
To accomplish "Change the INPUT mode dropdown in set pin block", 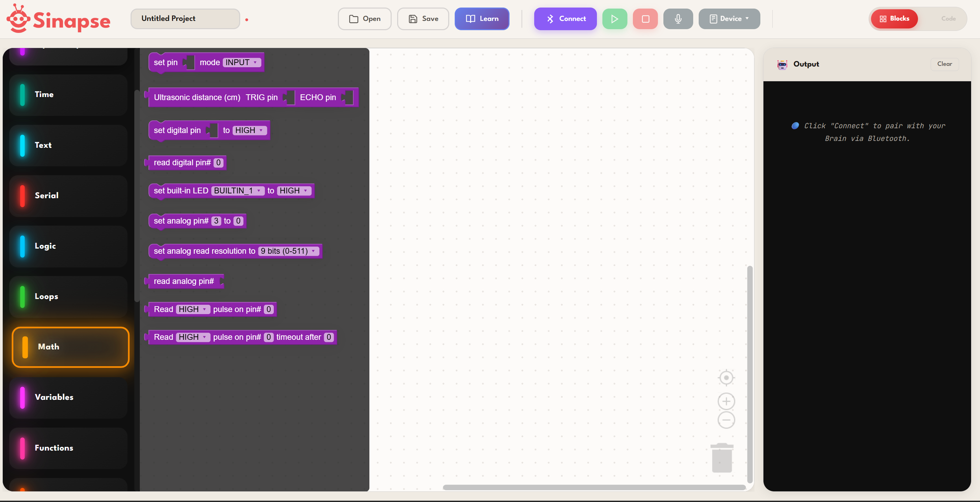I will click(x=241, y=62).
